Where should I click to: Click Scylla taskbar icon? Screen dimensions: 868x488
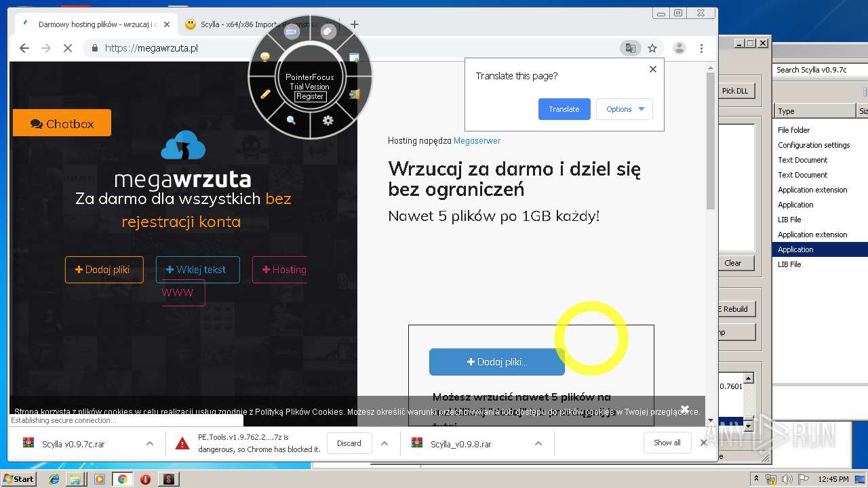click(x=168, y=479)
